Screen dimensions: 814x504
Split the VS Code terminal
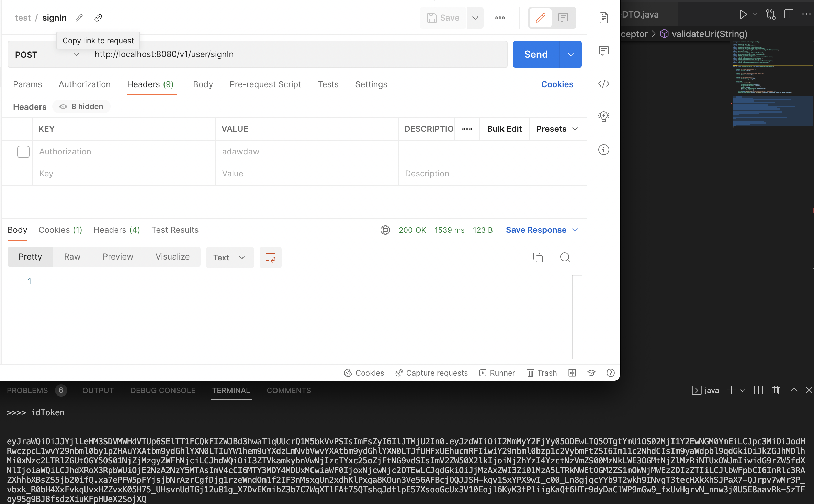758,390
